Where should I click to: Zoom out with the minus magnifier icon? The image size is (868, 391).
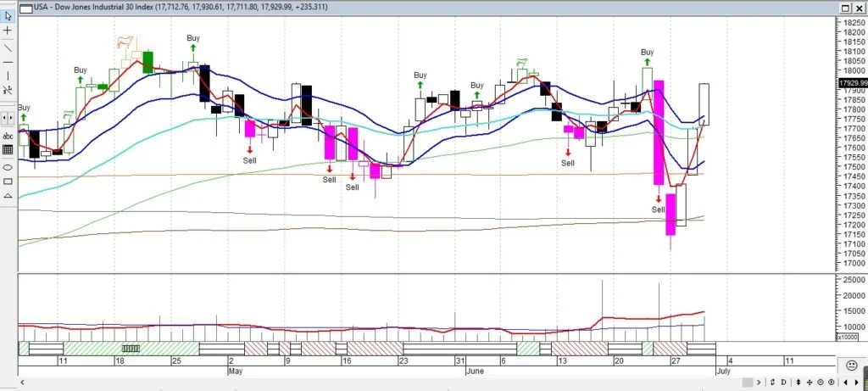(821, 383)
